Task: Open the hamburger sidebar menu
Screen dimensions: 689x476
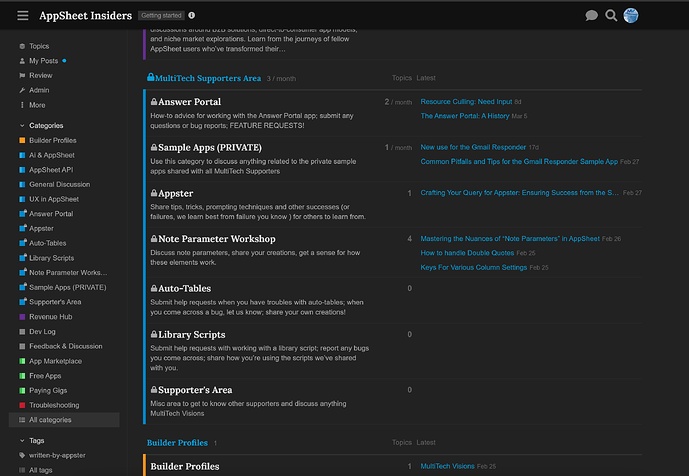Action: tap(23, 16)
